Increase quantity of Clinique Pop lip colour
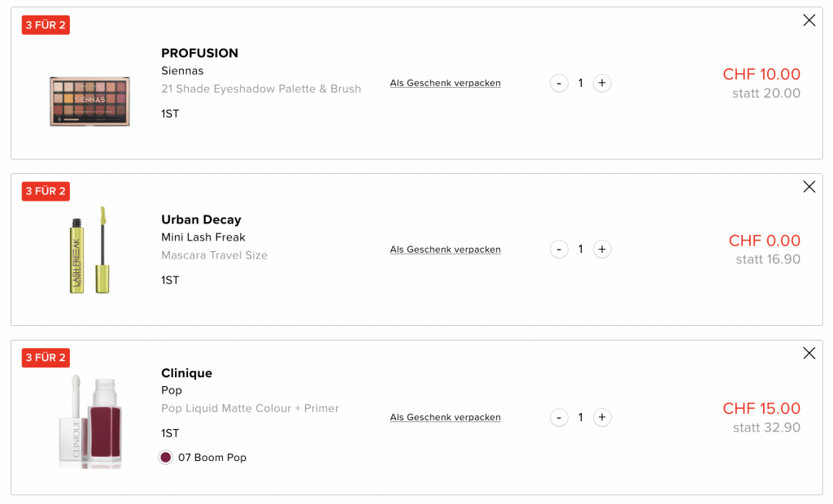 pos(601,417)
